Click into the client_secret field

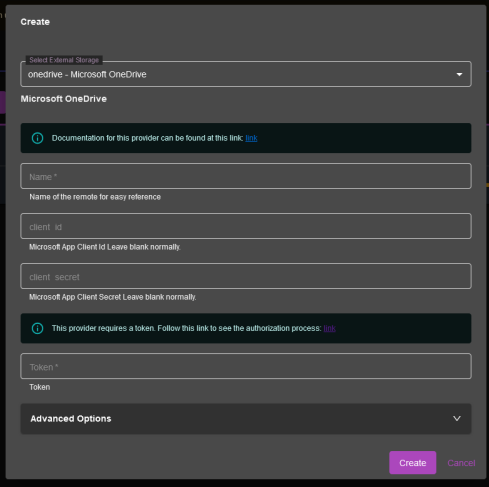(246, 276)
